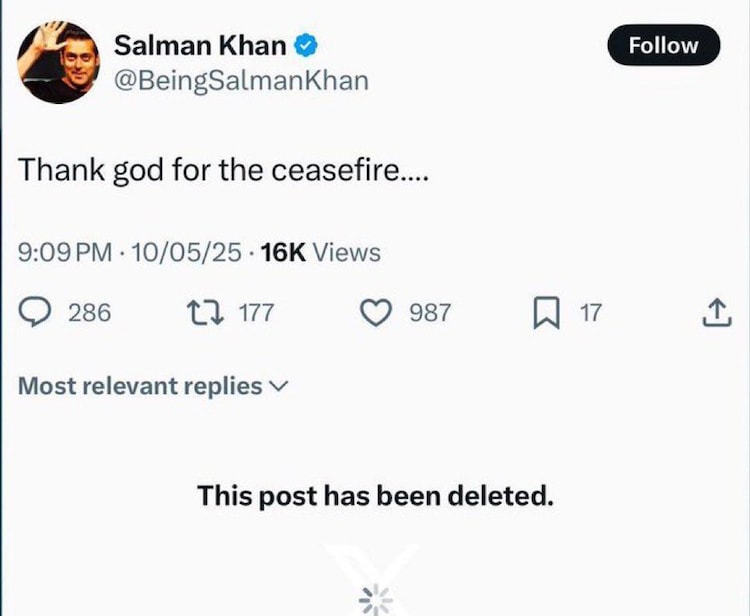750x616 pixels.
Task: Click the Salman Khan display name
Action: point(200,45)
